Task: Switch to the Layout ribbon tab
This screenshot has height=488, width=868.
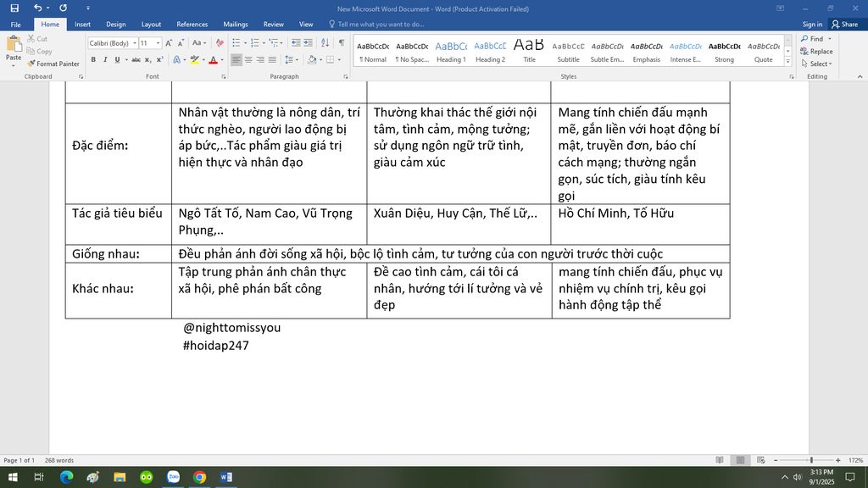Action: 151,25
